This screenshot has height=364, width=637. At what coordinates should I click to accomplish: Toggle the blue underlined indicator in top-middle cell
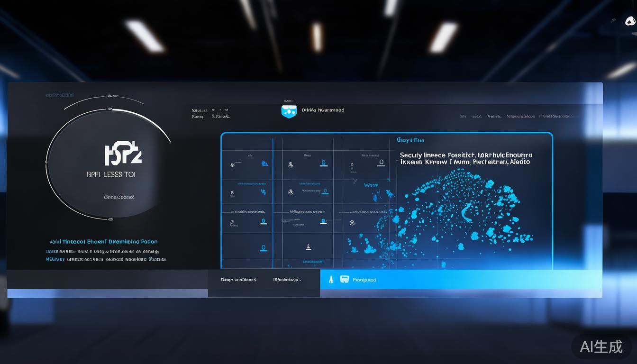[x=324, y=164]
